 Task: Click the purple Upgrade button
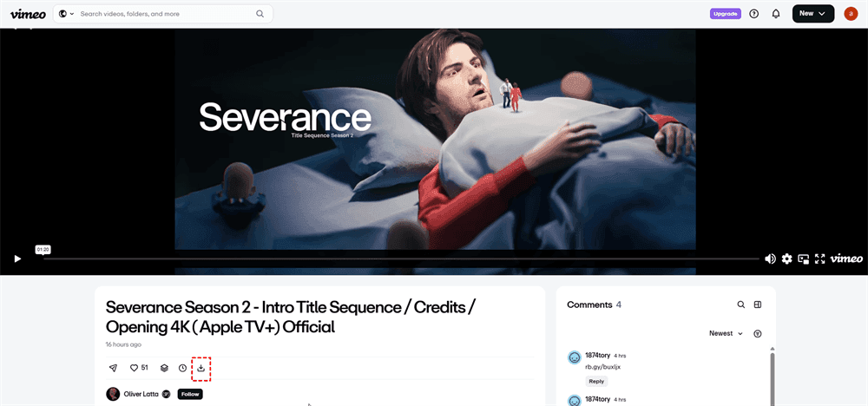(725, 14)
